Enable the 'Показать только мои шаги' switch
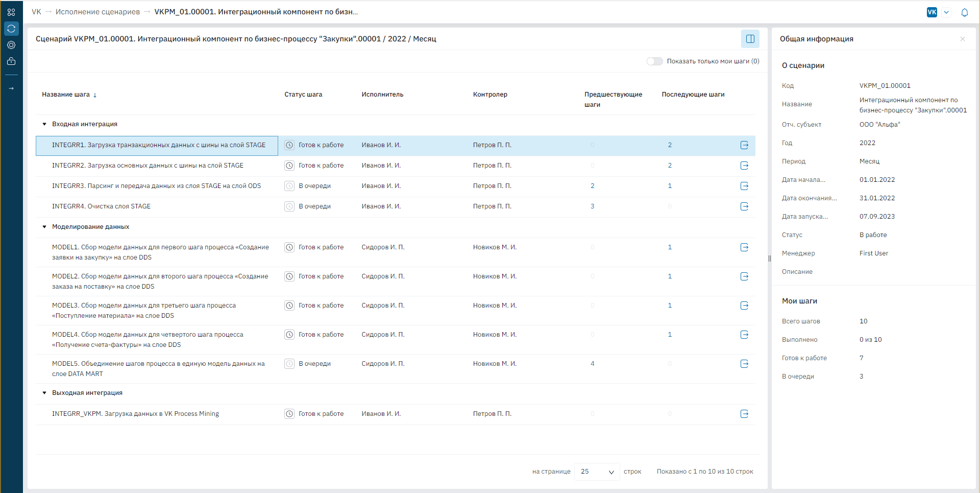 tap(654, 61)
